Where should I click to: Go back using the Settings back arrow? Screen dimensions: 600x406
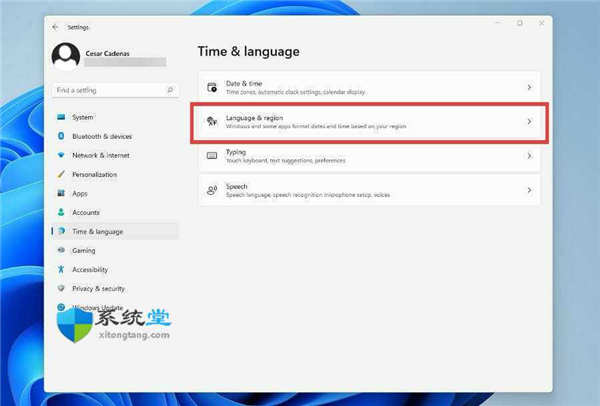pyautogui.click(x=55, y=27)
